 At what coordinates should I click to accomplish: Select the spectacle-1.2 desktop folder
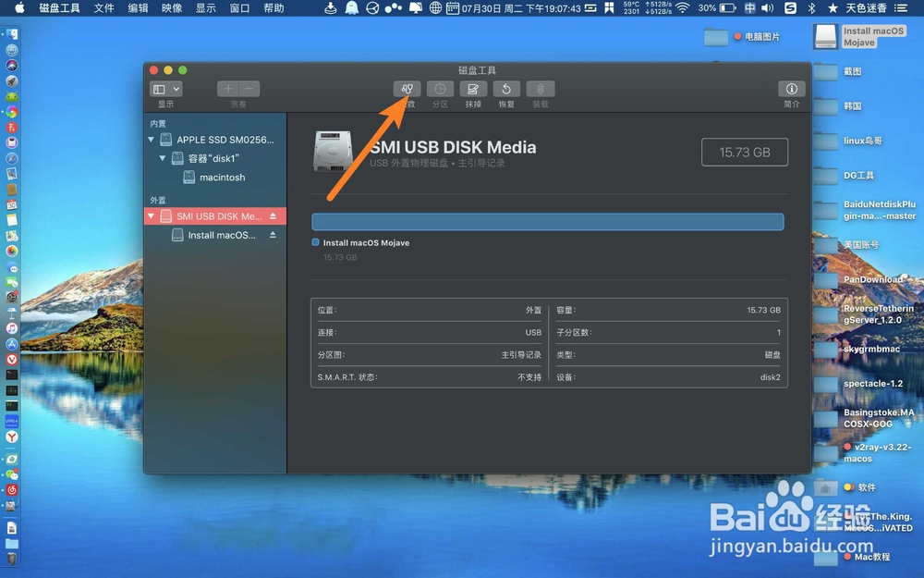click(x=825, y=384)
